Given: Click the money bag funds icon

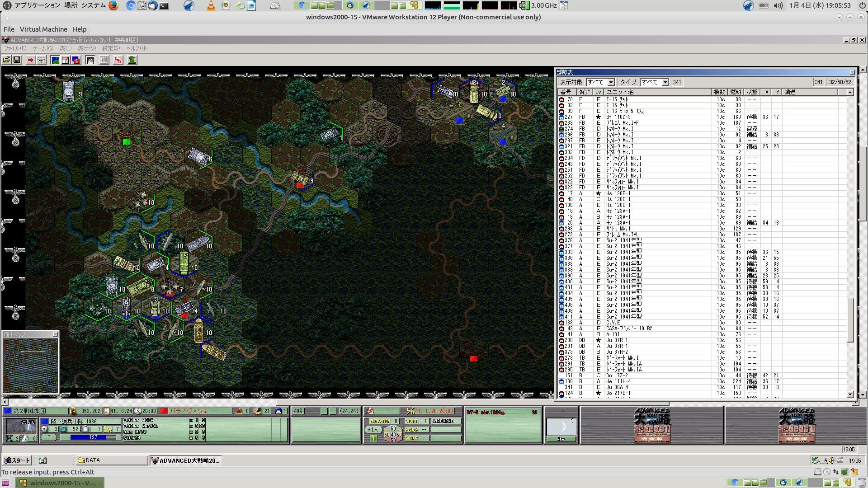Looking at the screenshot, I should pyautogui.click(x=73, y=411).
